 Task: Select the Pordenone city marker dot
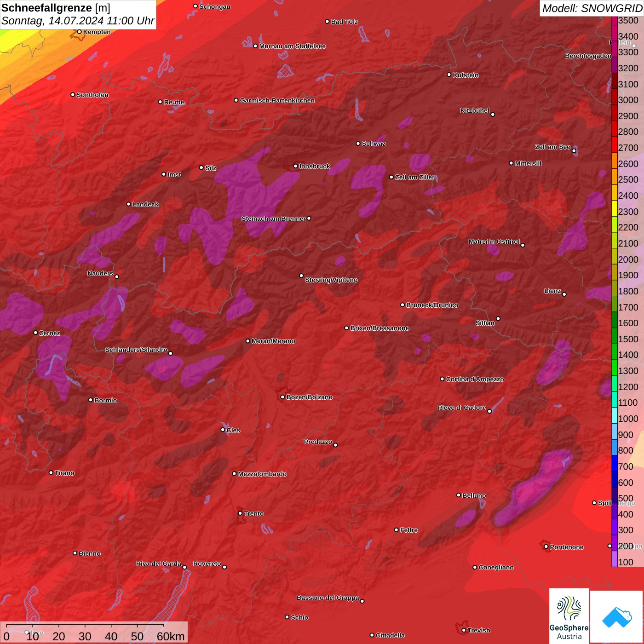(x=546, y=547)
